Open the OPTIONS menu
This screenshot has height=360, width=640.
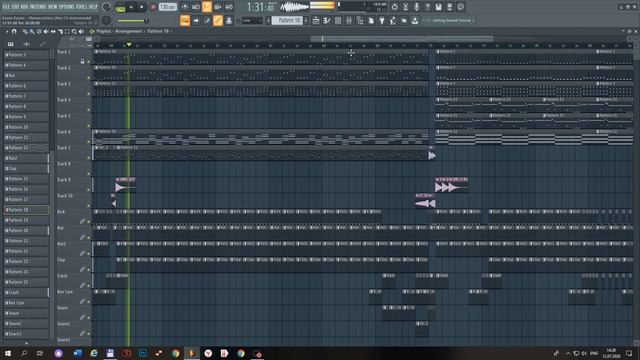[x=67, y=7]
